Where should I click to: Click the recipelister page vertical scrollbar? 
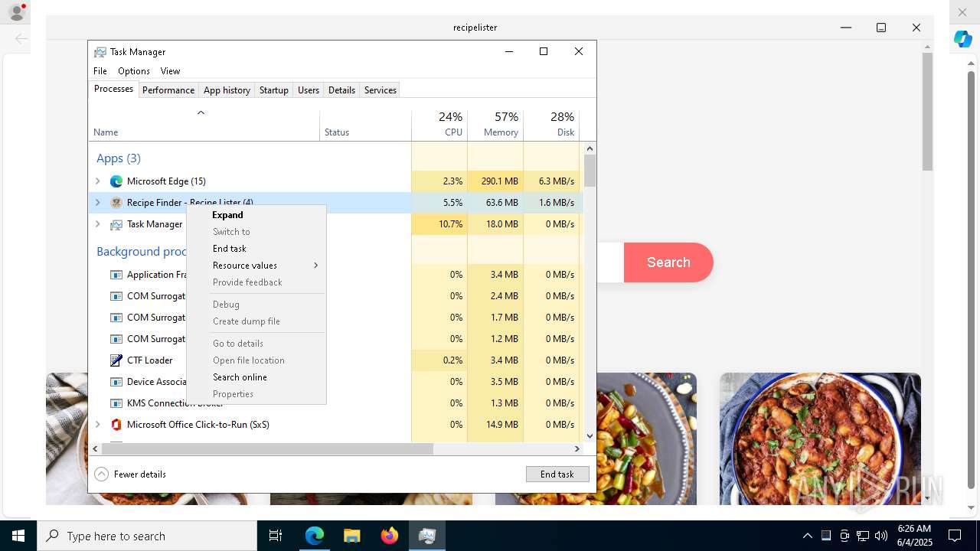click(x=927, y=112)
